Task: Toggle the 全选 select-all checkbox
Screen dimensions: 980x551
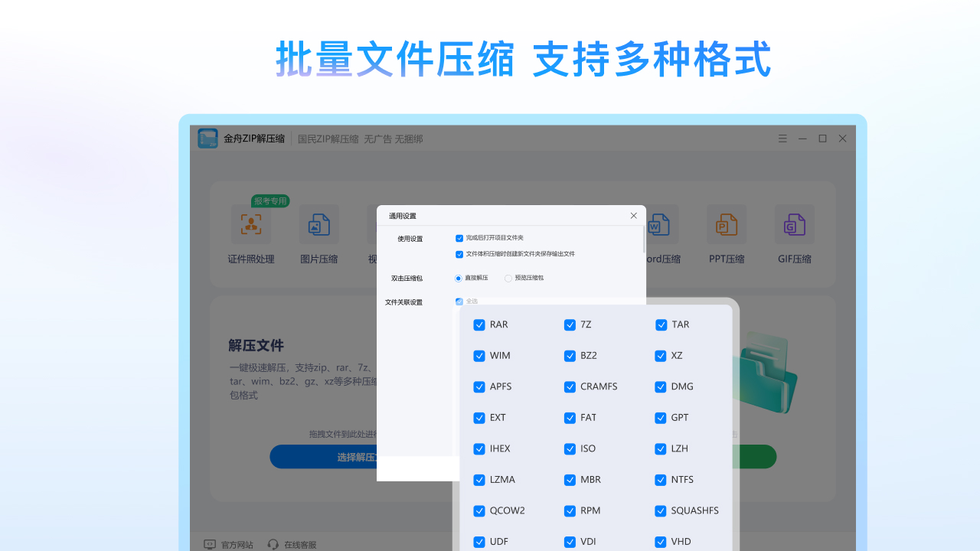Action: coord(459,302)
